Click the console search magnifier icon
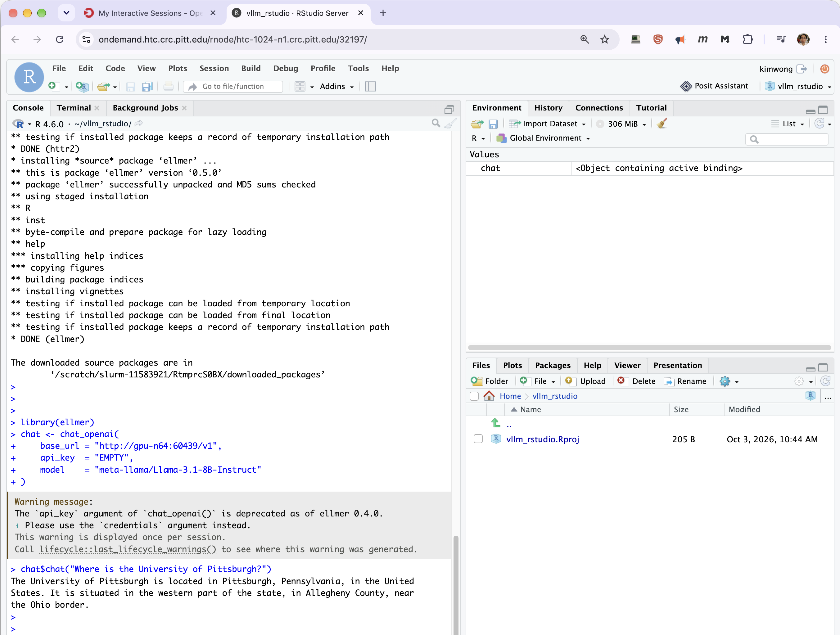 click(436, 123)
